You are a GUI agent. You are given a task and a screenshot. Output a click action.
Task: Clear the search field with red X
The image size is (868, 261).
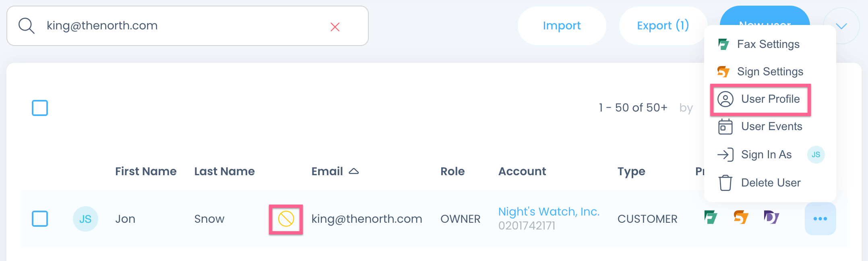click(x=335, y=27)
